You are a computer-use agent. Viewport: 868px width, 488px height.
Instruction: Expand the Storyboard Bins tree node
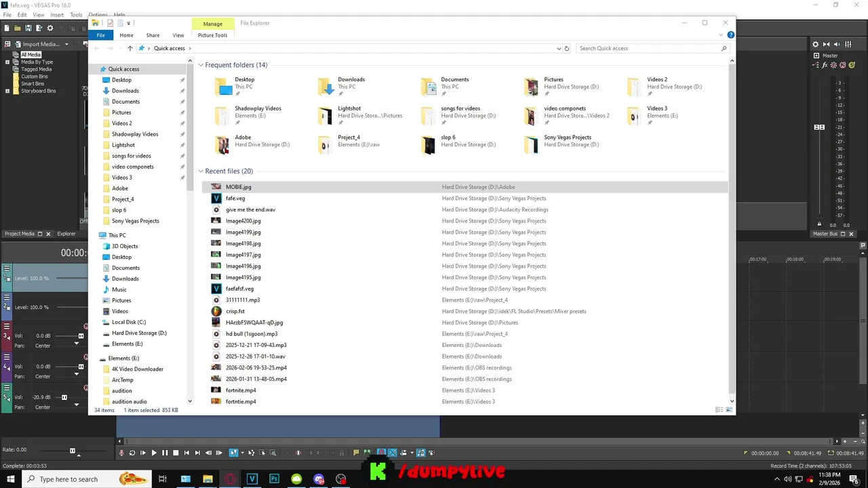pyautogui.click(x=7, y=91)
